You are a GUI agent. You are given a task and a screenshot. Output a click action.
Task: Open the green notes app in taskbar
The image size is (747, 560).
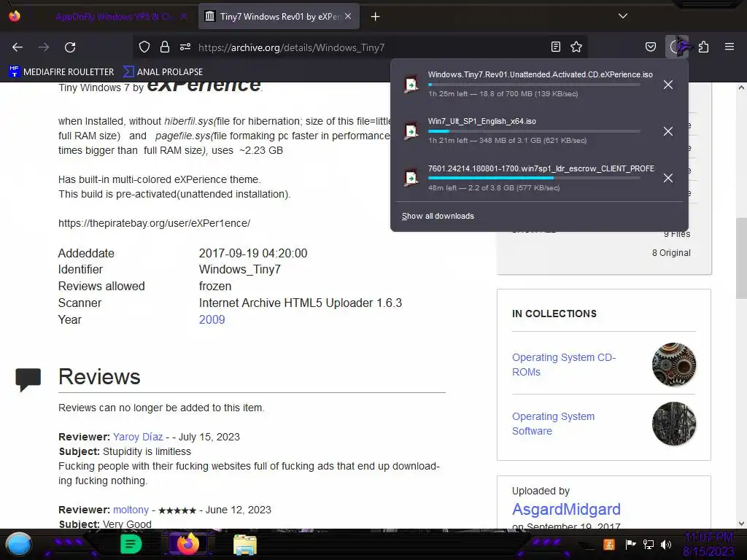131,544
